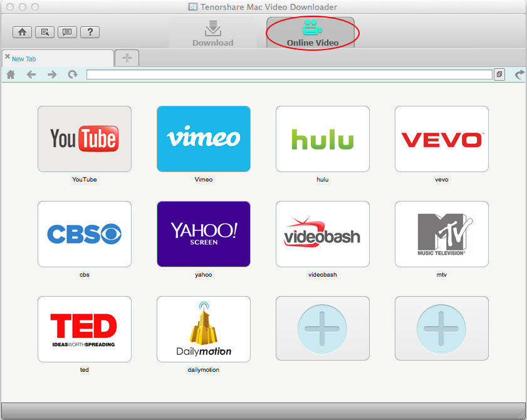The image size is (527, 420).
Task: Click the curved arrow go icon
Action: click(519, 74)
